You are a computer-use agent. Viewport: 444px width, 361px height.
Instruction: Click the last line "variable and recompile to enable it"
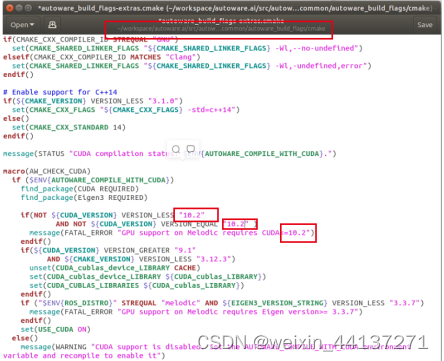[84, 356]
